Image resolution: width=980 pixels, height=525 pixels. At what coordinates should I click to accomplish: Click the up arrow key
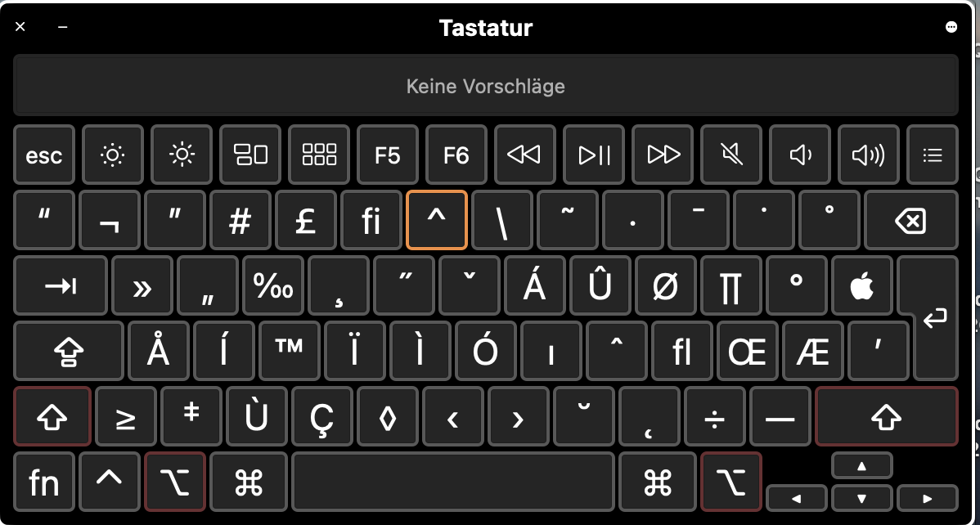(x=862, y=465)
